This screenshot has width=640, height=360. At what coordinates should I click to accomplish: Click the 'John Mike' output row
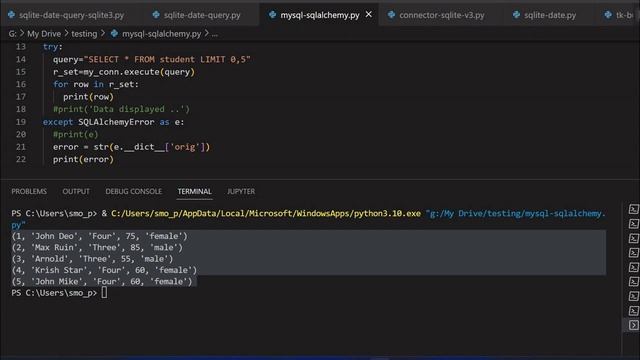pos(102,282)
